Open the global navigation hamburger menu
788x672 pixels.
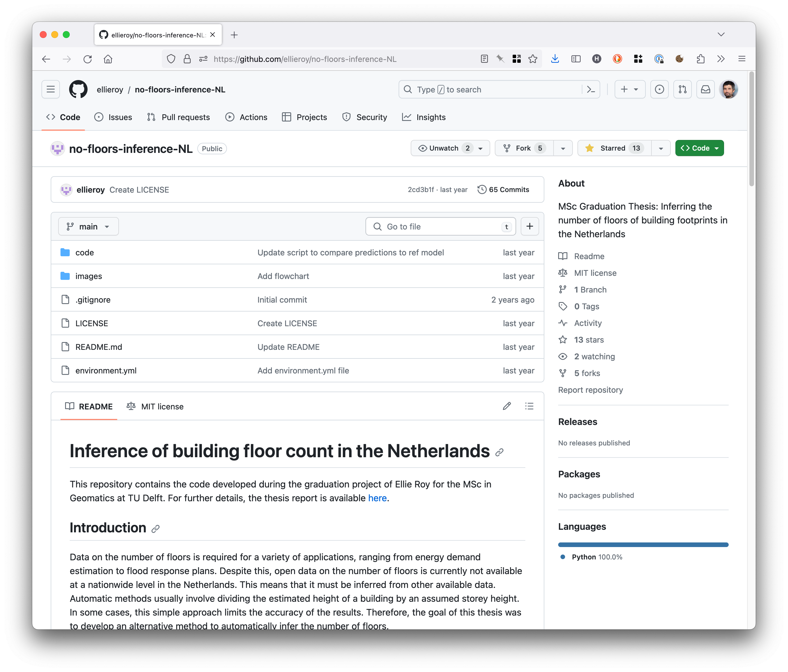[x=51, y=89]
